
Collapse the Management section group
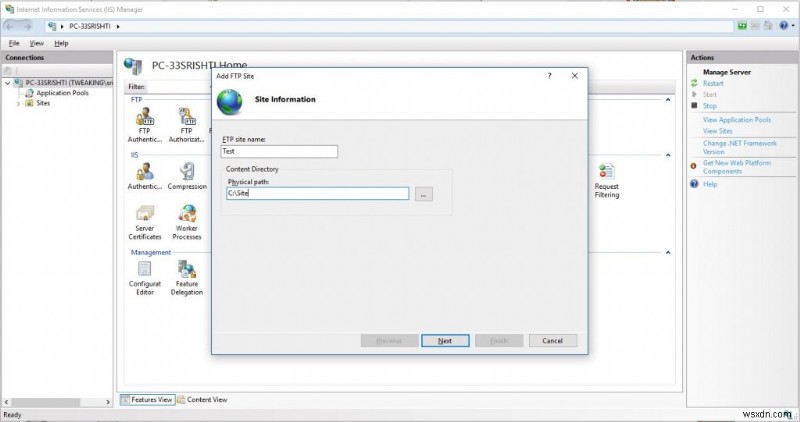668,252
